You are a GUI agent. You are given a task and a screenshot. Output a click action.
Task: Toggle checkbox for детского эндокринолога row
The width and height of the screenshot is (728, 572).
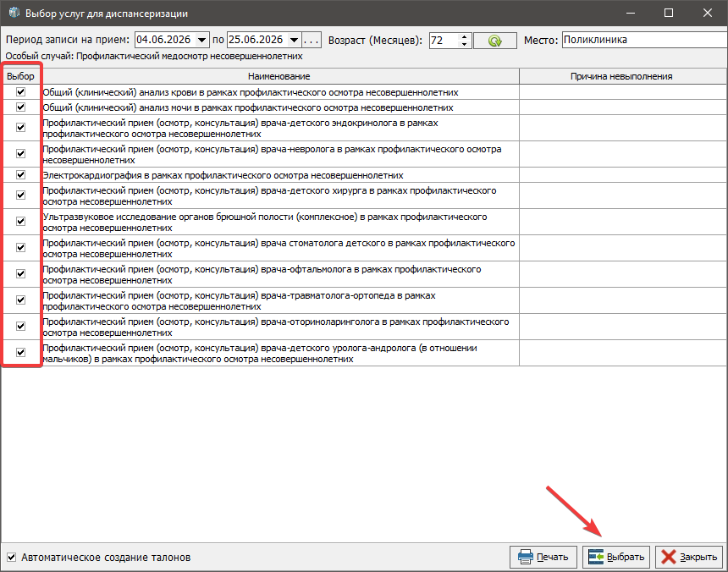tap(21, 128)
